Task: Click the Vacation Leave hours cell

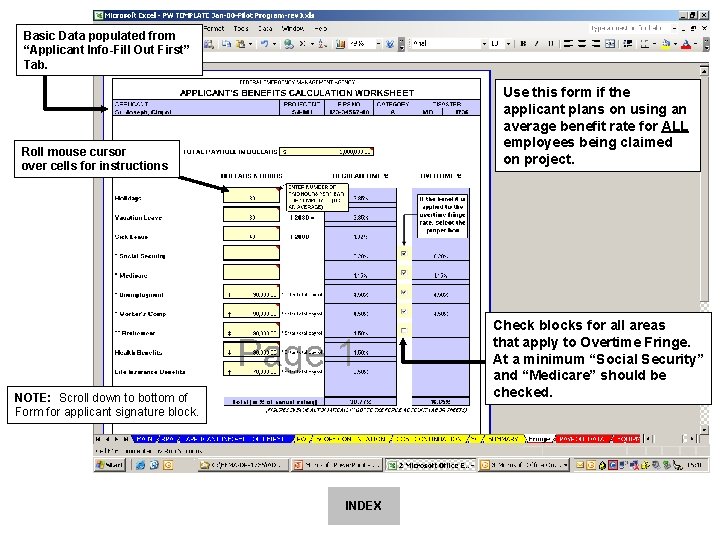Action: click(251, 215)
